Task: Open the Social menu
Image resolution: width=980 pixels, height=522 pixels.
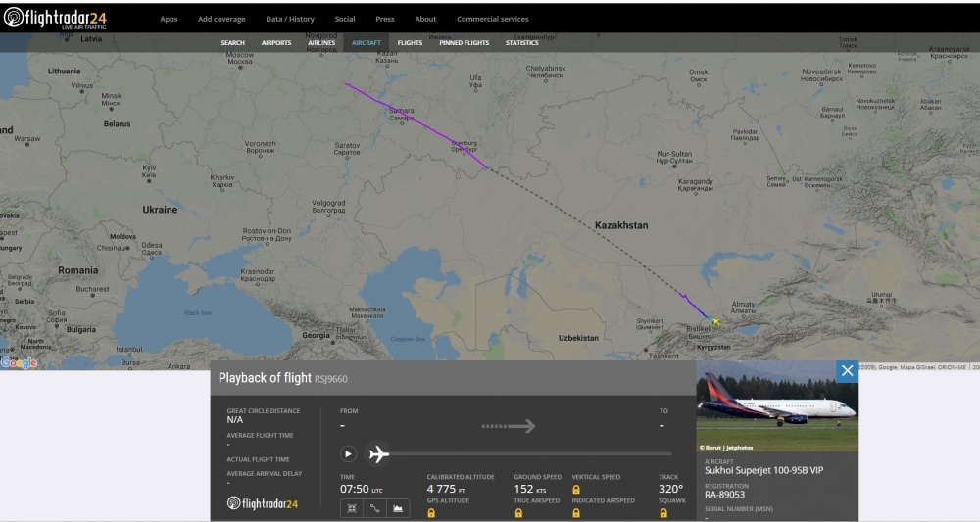Action: click(344, 19)
